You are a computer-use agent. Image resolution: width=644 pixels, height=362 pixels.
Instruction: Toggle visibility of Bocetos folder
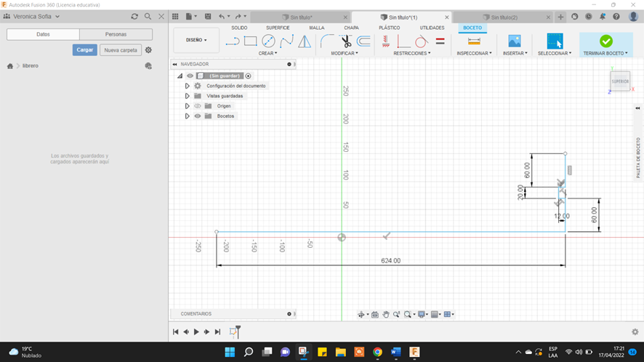pyautogui.click(x=198, y=116)
